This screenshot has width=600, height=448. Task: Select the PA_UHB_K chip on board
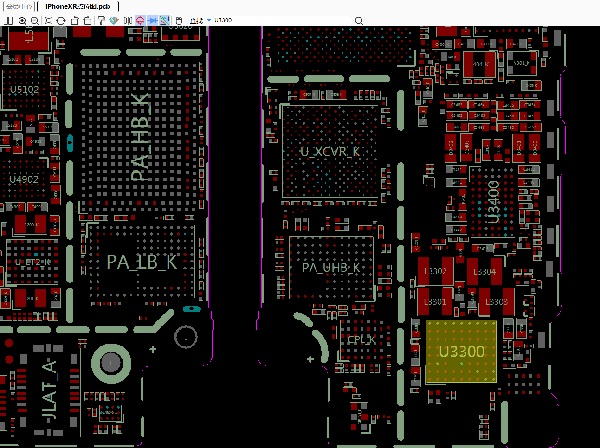pyautogui.click(x=330, y=267)
